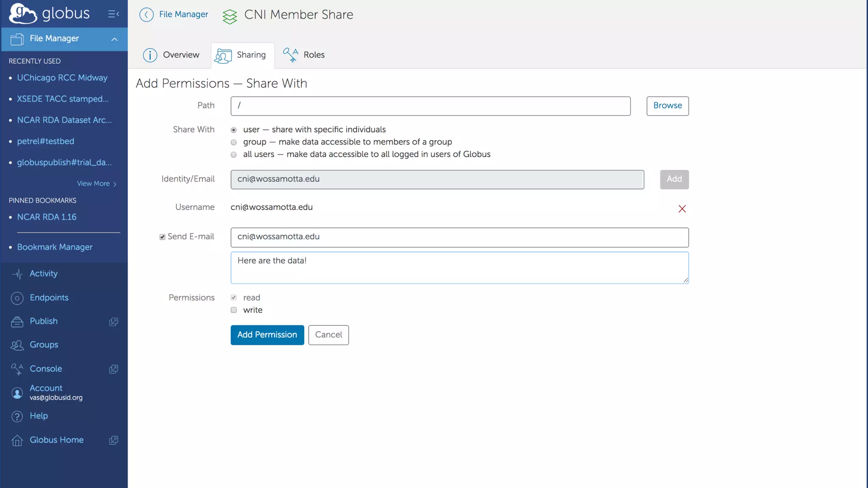This screenshot has width=868, height=488.
Task: Select the group share radio button
Action: [x=234, y=142]
